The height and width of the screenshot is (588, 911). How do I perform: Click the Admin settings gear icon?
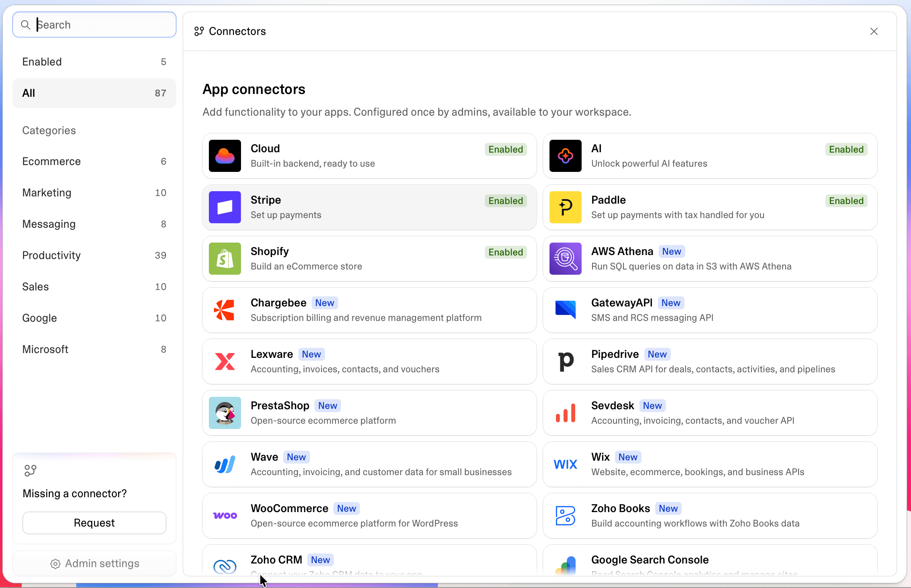(x=55, y=564)
